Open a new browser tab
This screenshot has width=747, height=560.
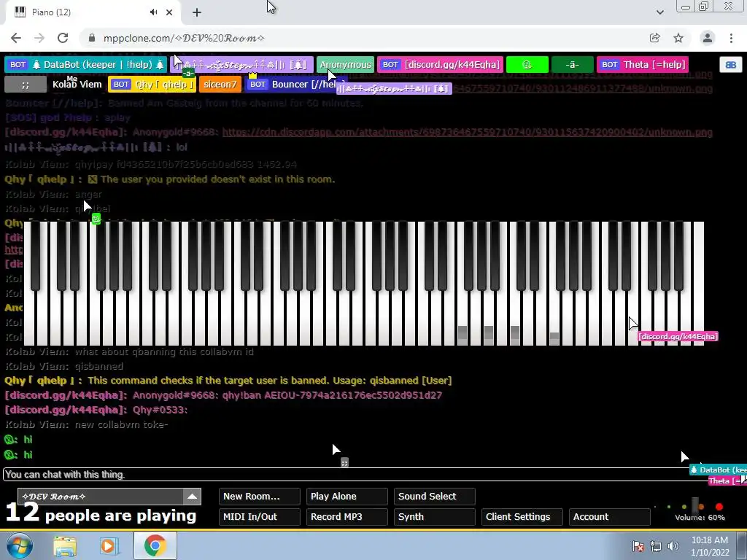tap(197, 12)
